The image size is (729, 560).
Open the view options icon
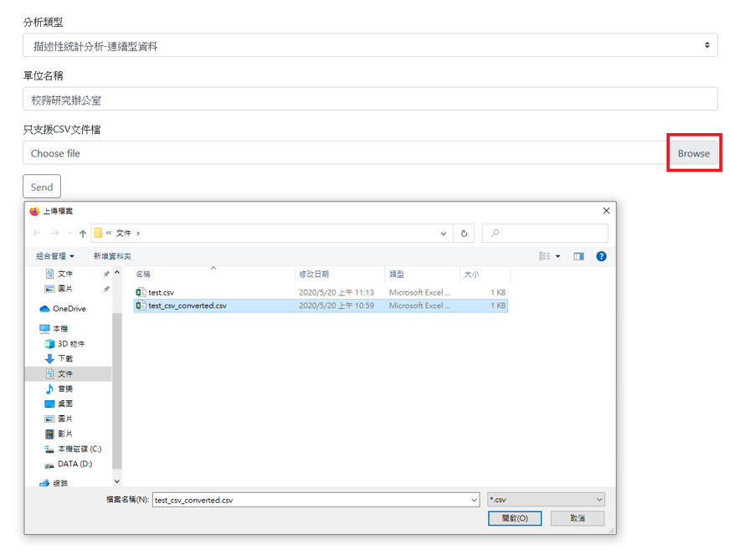pyautogui.click(x=544, y=256)
